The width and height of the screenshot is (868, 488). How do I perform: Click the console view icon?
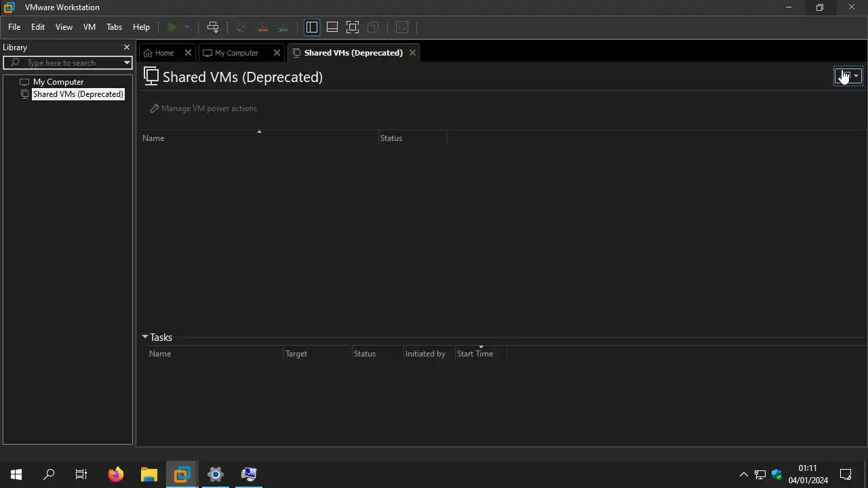(x=402, y=27)
